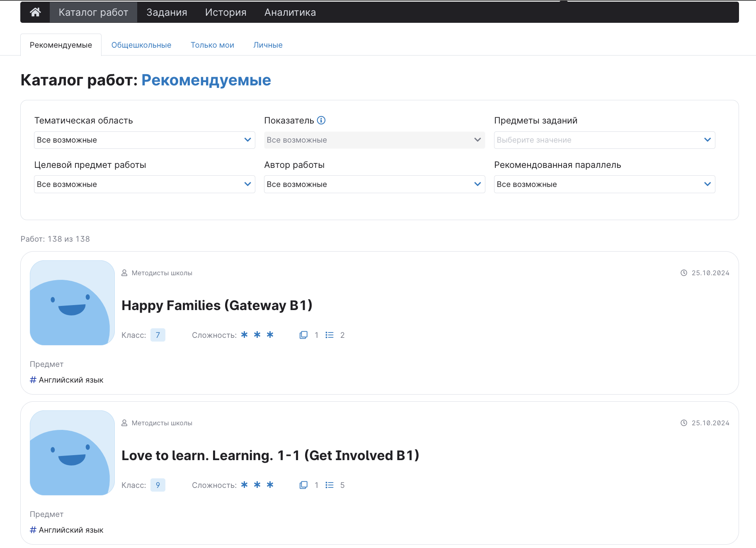The image size is (756, 548).
Task: Click the home icon in navigation bar
Action: (x=35, y=12)
